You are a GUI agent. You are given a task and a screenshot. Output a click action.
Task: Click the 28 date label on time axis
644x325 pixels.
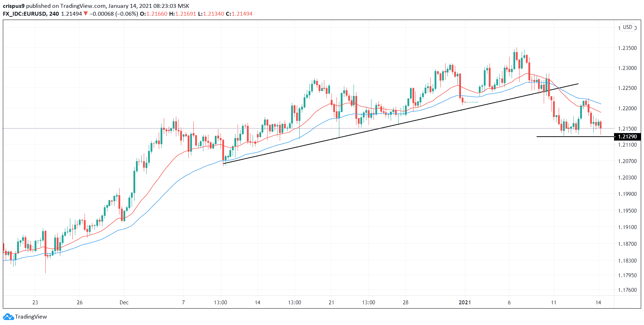(405, 303)
